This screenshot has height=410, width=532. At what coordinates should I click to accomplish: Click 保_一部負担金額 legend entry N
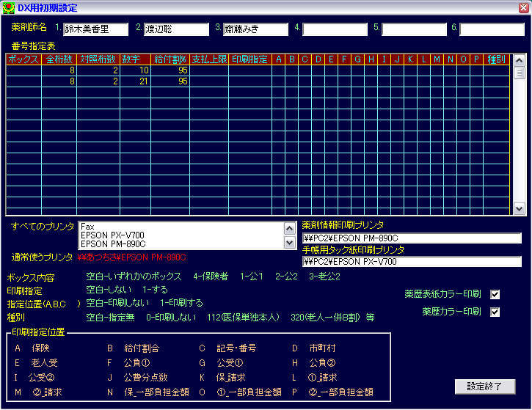156,392
